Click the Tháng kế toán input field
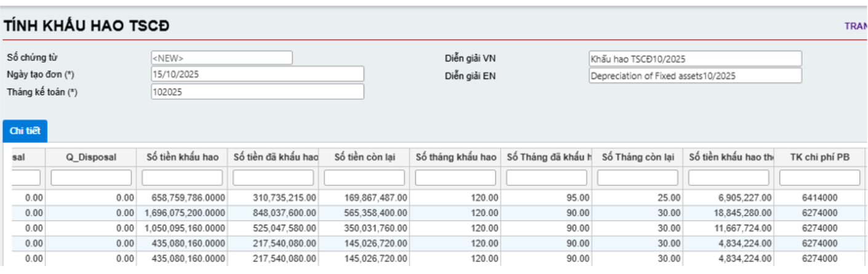 (257, 92)
